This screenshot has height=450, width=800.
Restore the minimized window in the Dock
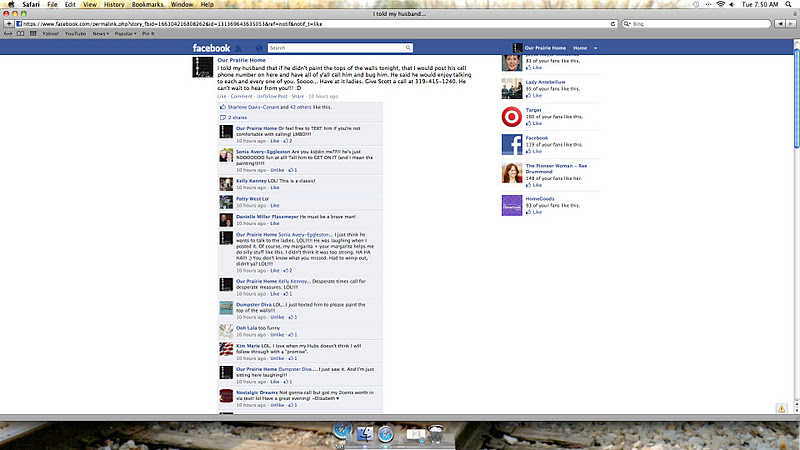(x=415, y=434)
